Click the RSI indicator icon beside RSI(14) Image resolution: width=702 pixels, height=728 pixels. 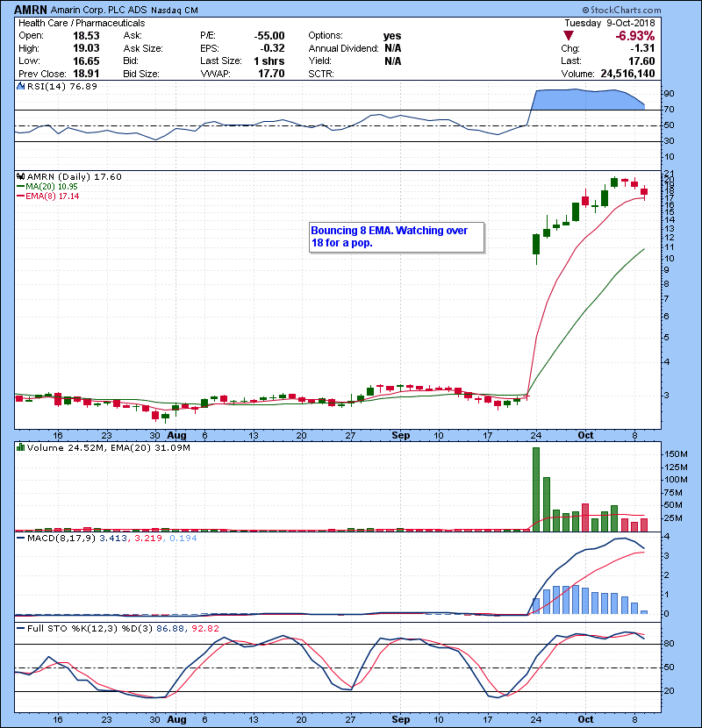click(20, 86)
